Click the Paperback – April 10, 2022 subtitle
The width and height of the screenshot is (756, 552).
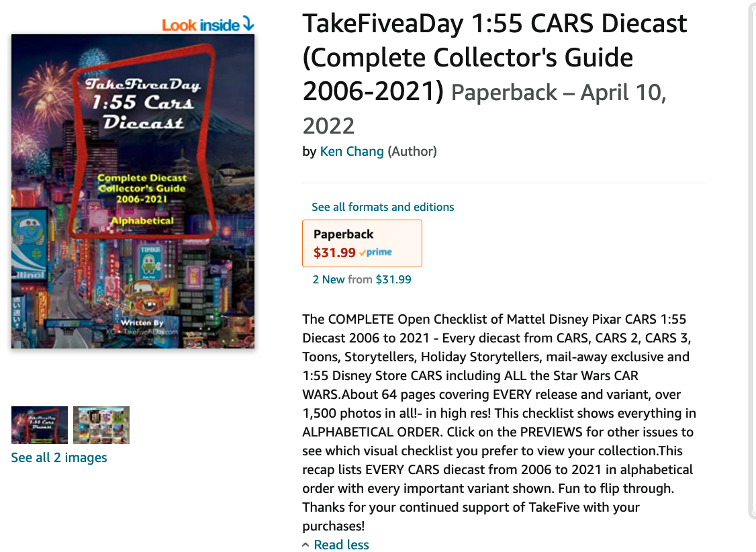484,109
